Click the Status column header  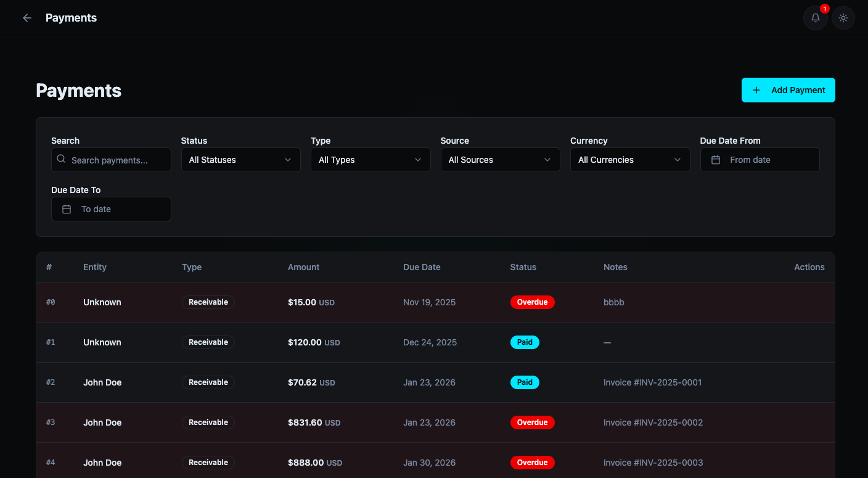(x=523, y=267)
